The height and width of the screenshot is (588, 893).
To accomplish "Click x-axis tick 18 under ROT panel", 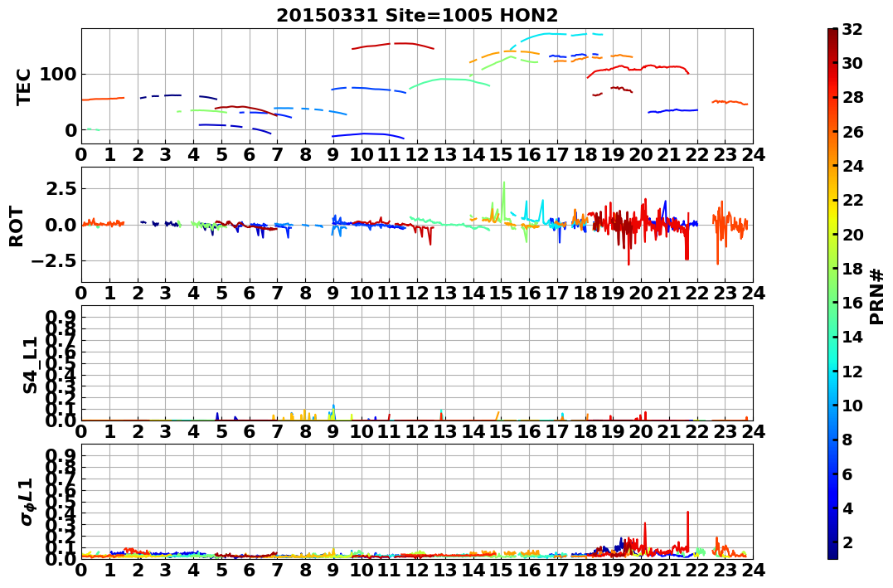I will [585, 293].
